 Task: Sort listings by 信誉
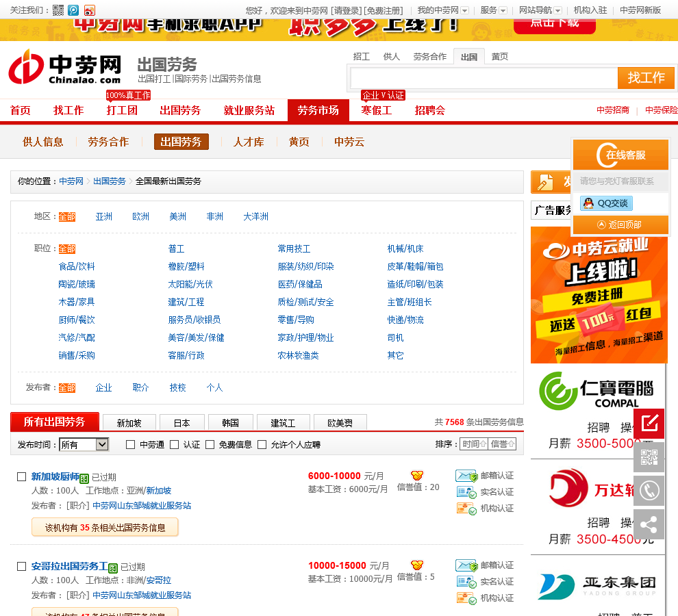pyautogui.click(x=503, y=444)
